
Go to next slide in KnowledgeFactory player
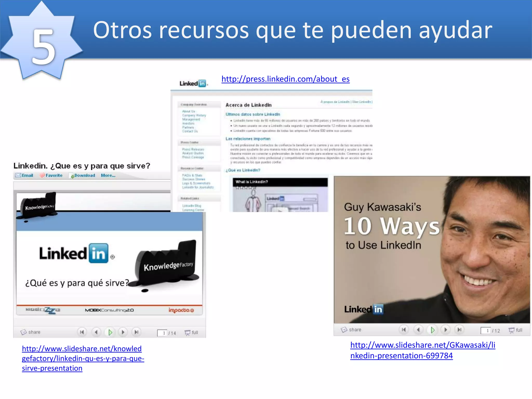coord(123,332)
